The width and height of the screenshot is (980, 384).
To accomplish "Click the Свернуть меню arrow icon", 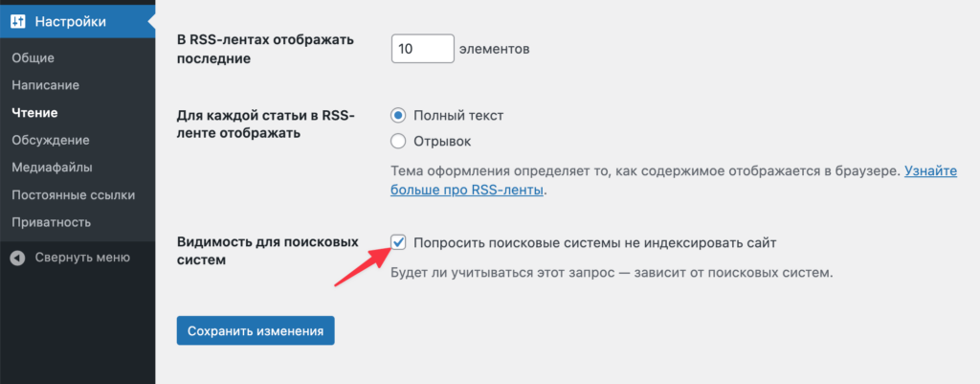I will pyautogui.click(x=17, y=258).
